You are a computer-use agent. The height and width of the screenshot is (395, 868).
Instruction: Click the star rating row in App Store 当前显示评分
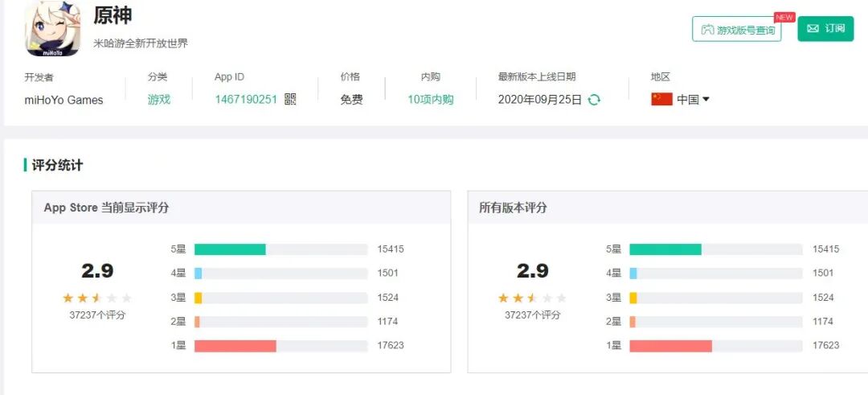click(97, 298)
